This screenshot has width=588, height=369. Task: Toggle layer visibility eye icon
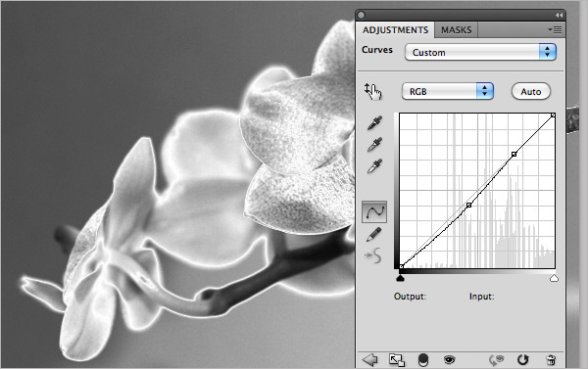[x=449, y=360]
